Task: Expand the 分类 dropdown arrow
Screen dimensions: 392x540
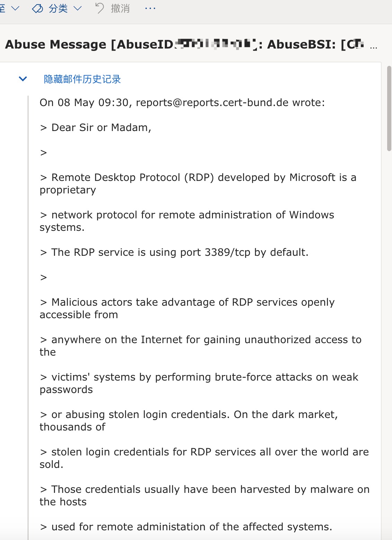Action: [78, 9]
